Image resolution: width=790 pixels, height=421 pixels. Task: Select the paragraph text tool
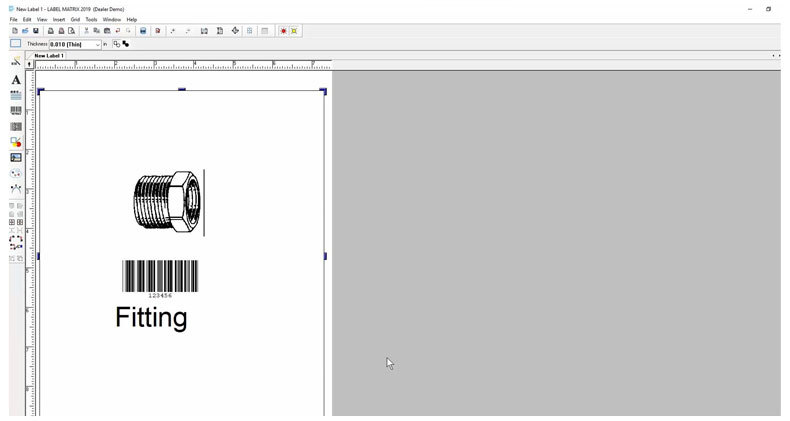(x=16, y=95)
